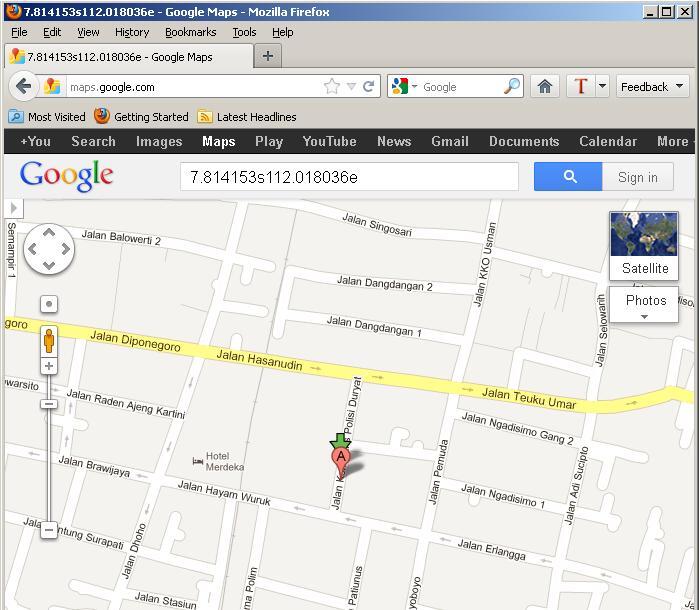This screenshot has height=610, width=699.
Task: Open the URL history dropdown arrow
Action: [351, 86]
